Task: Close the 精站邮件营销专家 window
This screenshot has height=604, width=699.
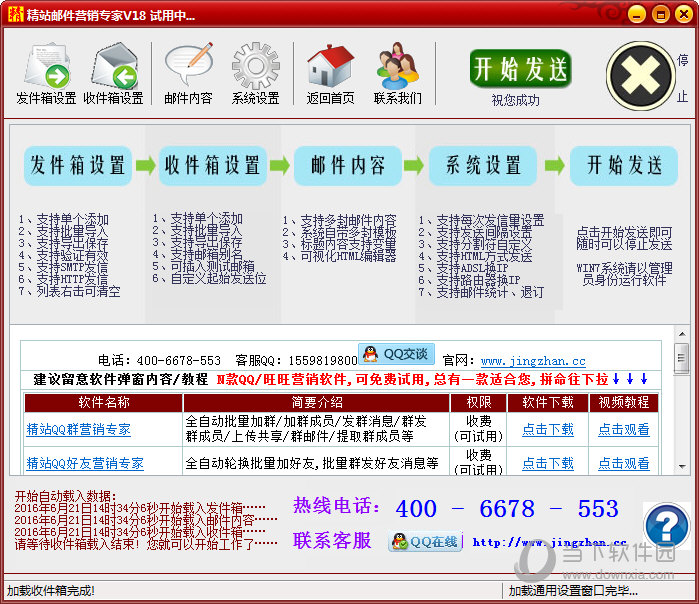Action: click(684, 15)
